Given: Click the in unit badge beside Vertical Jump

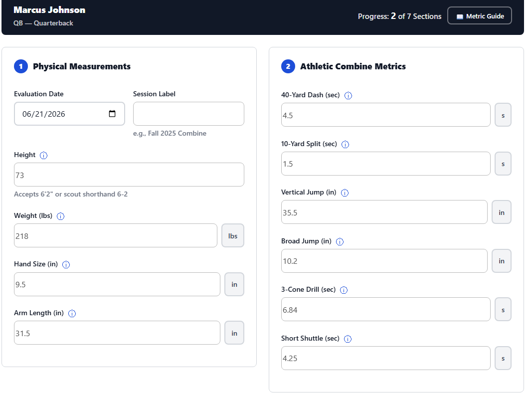Looking at the screenshot, I should point(502,212).
